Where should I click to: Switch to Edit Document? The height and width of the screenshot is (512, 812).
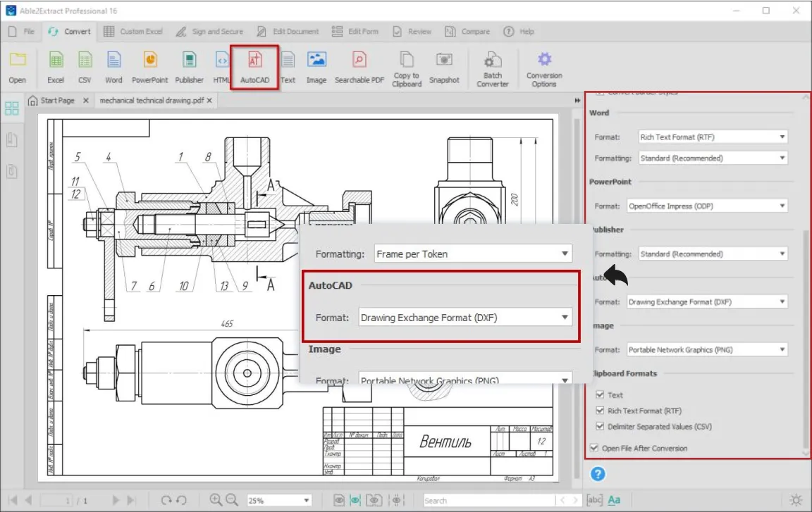[288, 32]
